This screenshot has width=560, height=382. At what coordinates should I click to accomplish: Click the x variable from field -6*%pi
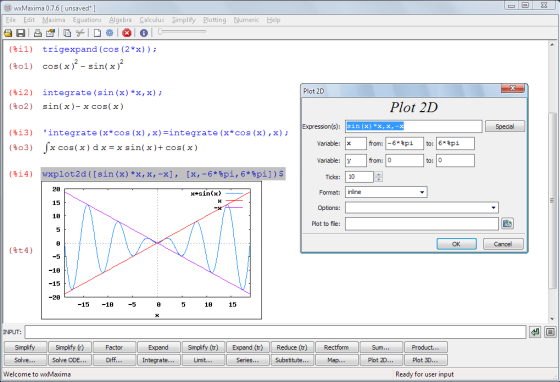[x=404, y=144]
